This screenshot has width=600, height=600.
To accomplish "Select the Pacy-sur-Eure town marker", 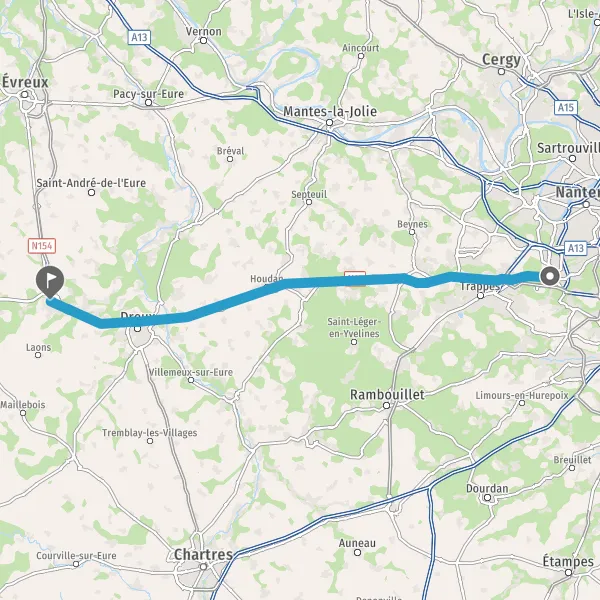I will (148, 103).
